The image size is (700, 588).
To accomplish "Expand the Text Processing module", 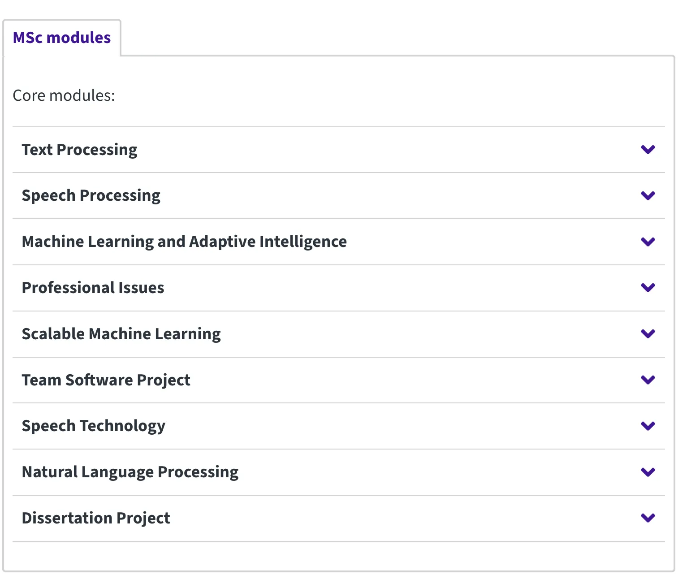I will [80, 150].
